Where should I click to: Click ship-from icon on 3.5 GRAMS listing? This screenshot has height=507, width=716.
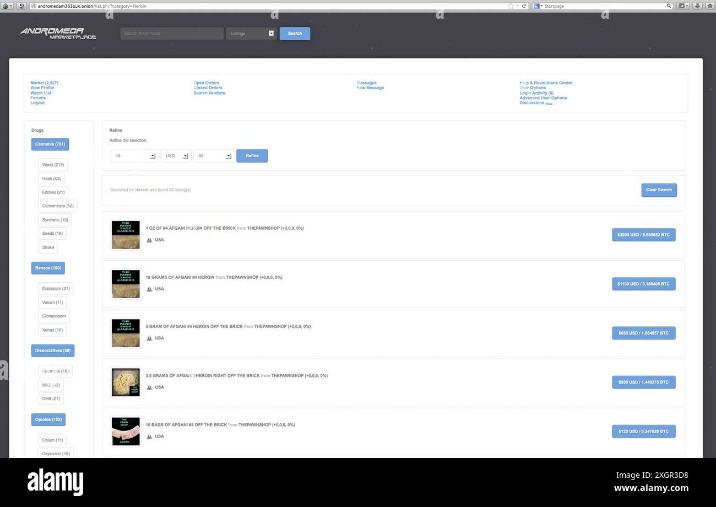pos(149,387)
